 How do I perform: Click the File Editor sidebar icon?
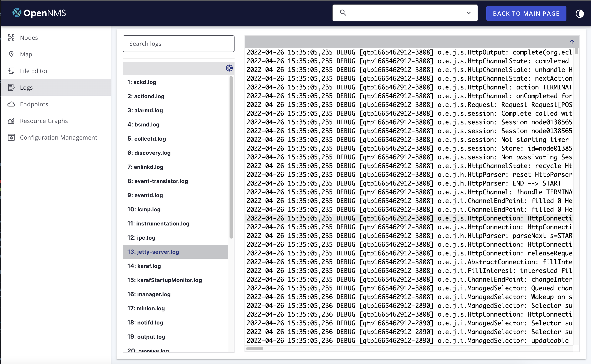pyautogui.click(x=11, y=71)
